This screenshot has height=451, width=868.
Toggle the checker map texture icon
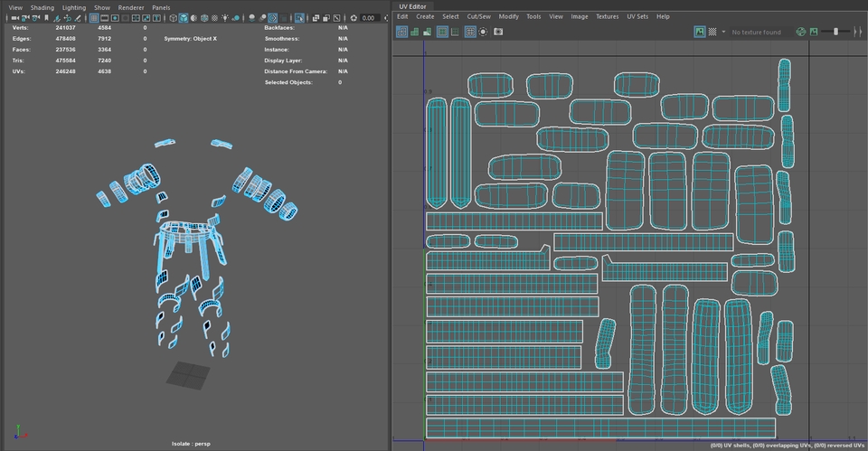pos(713,32)
